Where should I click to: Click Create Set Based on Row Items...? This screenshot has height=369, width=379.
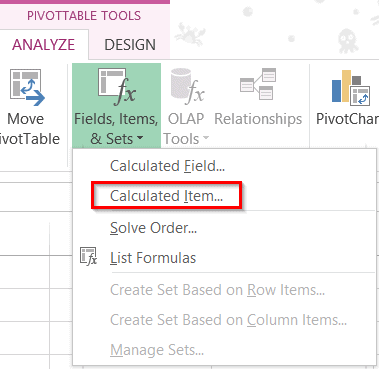(217, 290)
